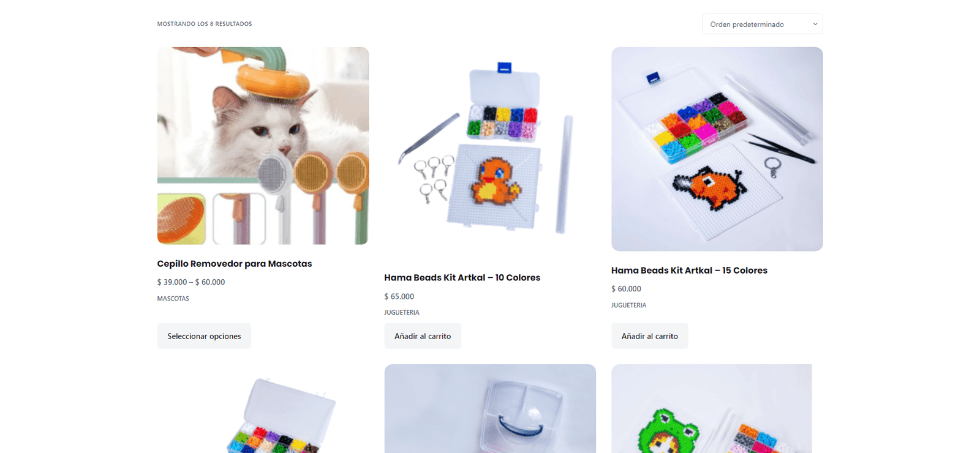Open JUGUETERIA category under 15 Colores kit

pyautogui.click(x=628, y=305)
